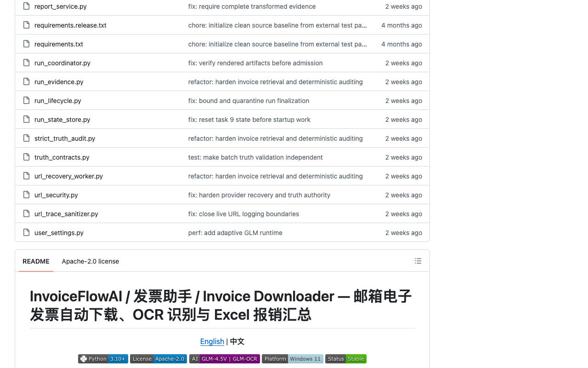Screen dimensions: 588x368
Task: Open strict_truth_audit.py file
Action: [65, 138]
